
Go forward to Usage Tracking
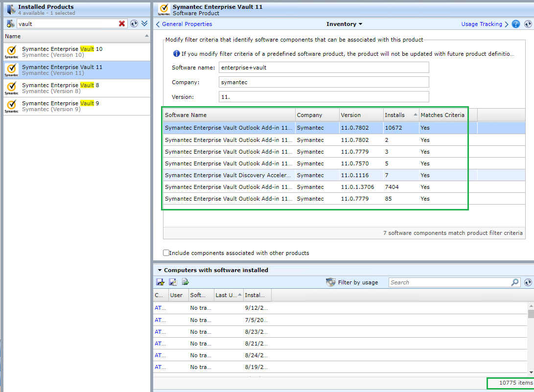point(485,24)
